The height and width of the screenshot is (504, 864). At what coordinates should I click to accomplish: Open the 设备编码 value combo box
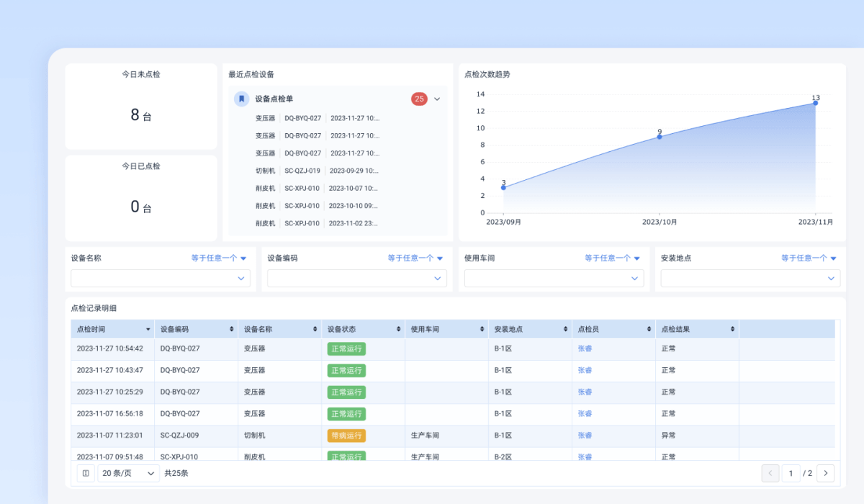[x=357, y=278]
